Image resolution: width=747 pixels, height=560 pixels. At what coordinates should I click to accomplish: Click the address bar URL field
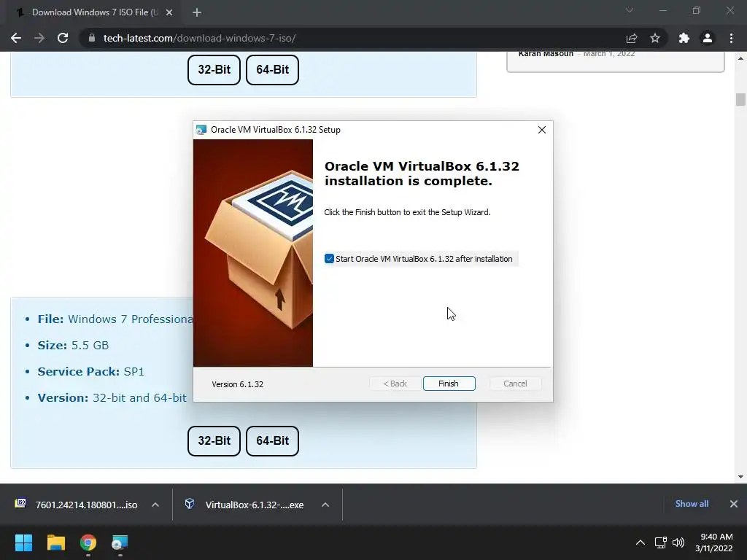click(352, 38)
